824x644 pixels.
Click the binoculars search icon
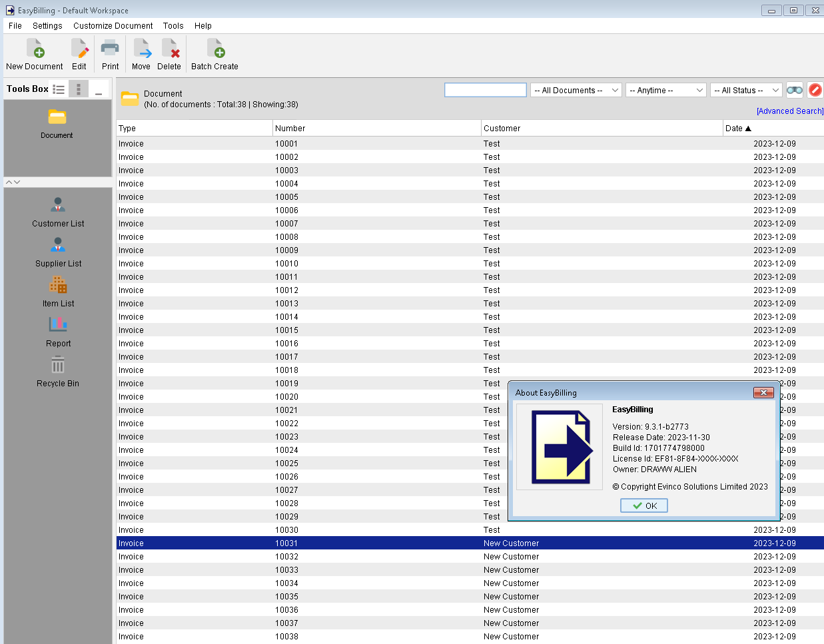795,90
